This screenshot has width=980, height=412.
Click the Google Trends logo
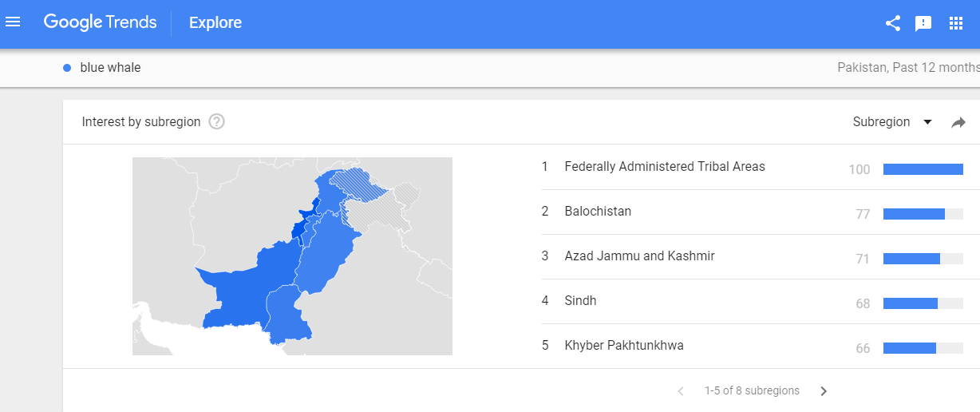tap(100, 22)
